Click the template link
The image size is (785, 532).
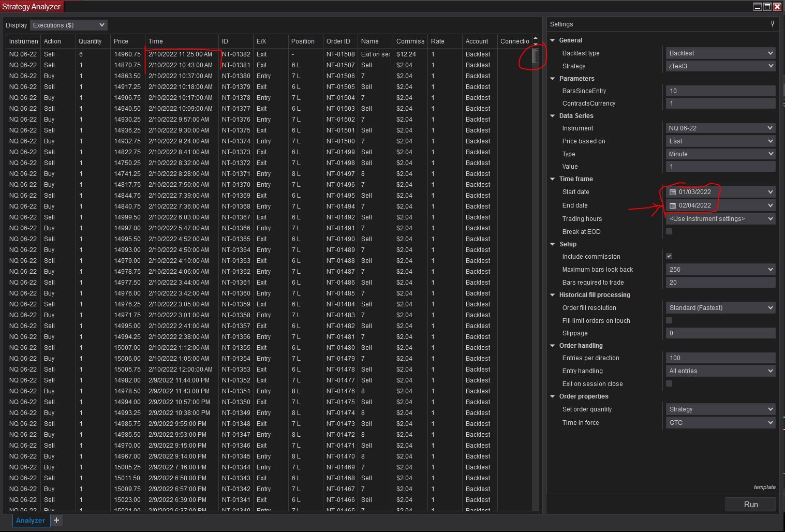coord(764,487)
